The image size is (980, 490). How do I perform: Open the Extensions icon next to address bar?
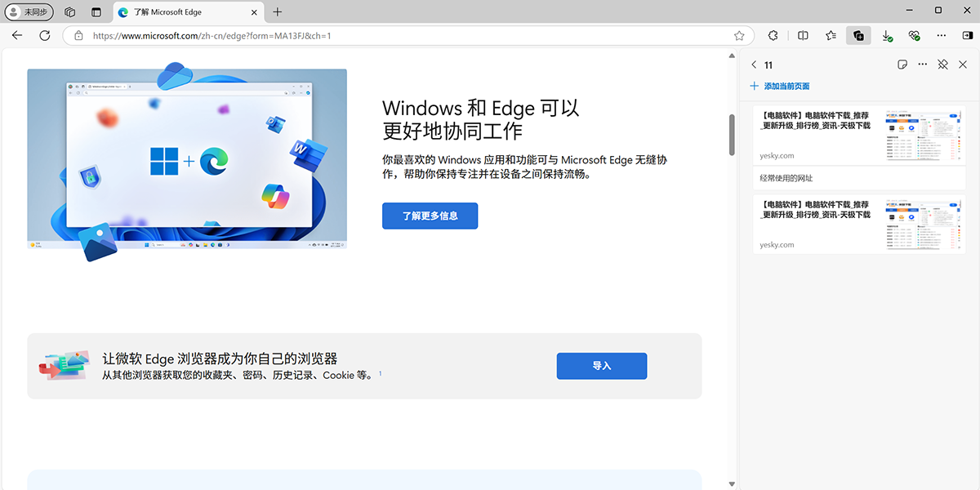coord(773,35)
